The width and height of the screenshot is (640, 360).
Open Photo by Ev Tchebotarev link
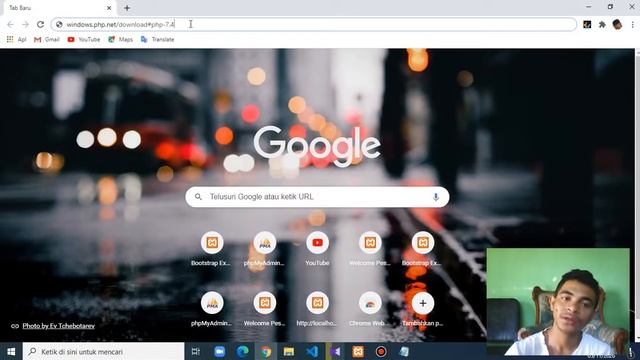click(x=58, y=326)
